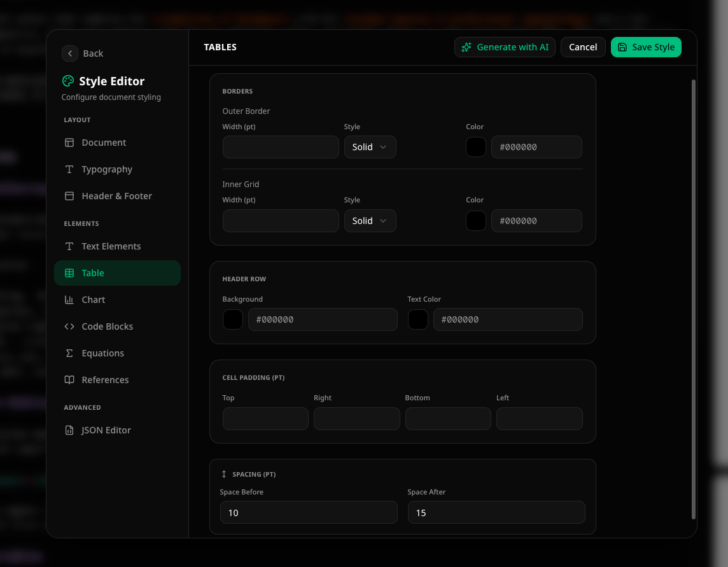Click the Header & Footer icon
The height and width of the screenshot is (567, 728).
(69, 196)
